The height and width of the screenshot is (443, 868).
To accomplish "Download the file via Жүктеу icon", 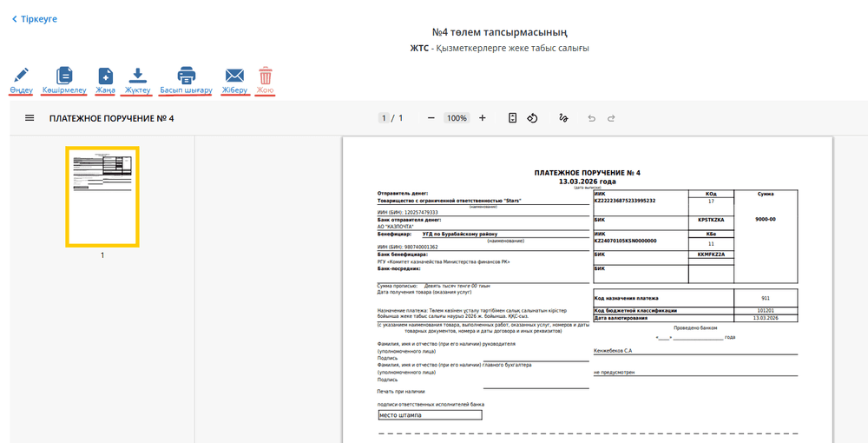I will tap(137, 76).
